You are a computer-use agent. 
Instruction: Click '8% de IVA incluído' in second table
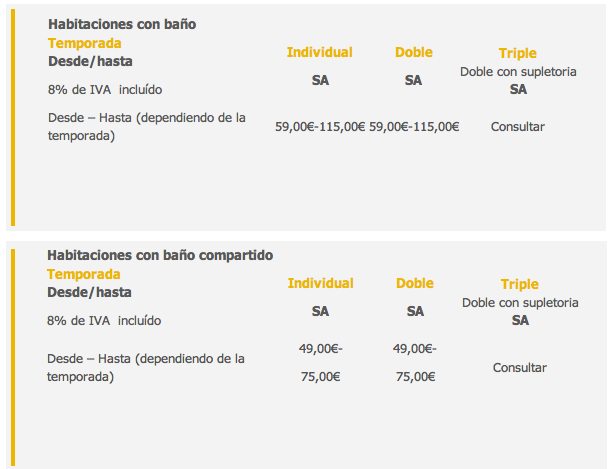point(104,321)
